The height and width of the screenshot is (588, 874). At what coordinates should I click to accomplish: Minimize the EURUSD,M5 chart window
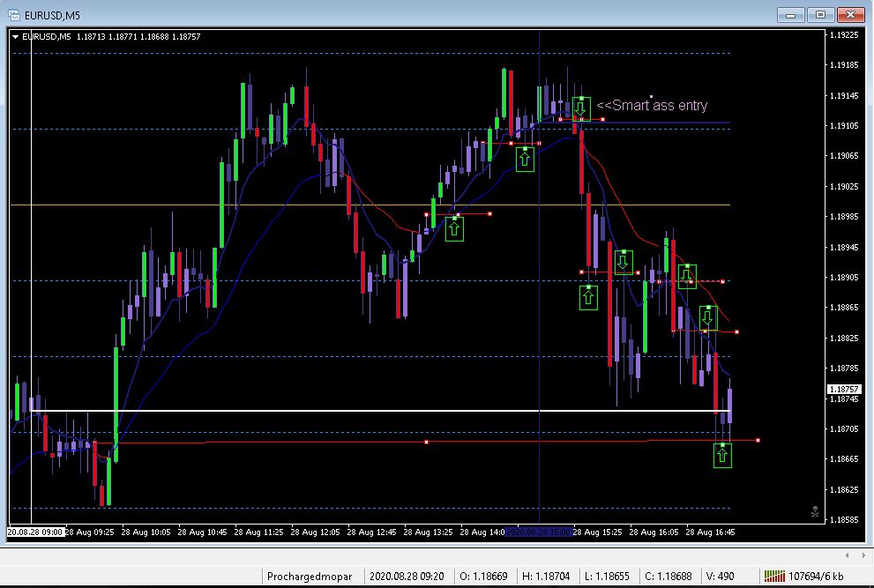tap(791, 15)
